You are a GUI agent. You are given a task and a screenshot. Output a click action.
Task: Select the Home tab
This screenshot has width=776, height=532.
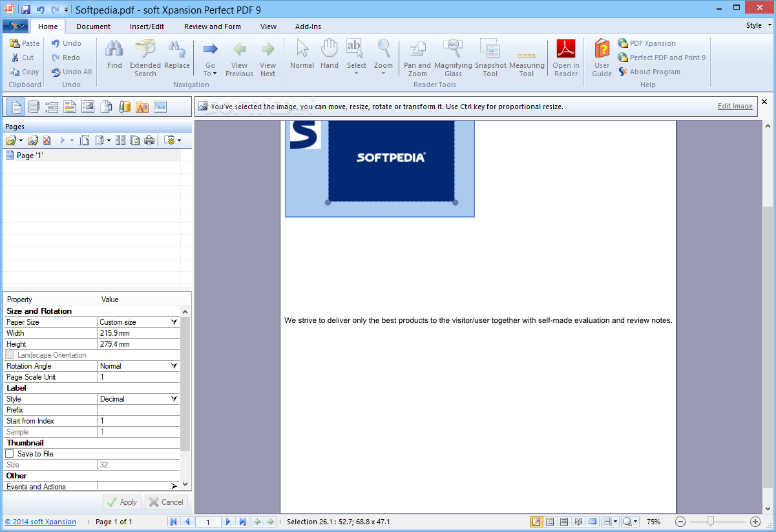click(x=48, y=26)
